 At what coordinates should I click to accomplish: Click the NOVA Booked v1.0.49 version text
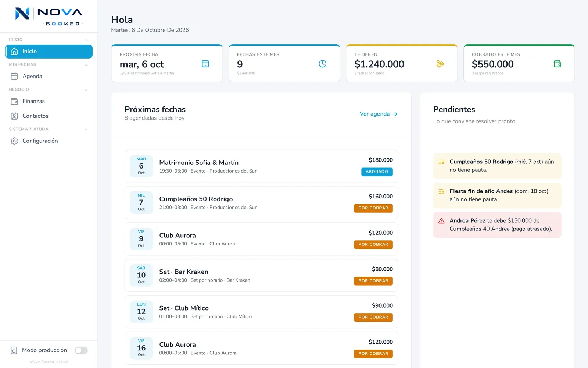pos(49,362)
